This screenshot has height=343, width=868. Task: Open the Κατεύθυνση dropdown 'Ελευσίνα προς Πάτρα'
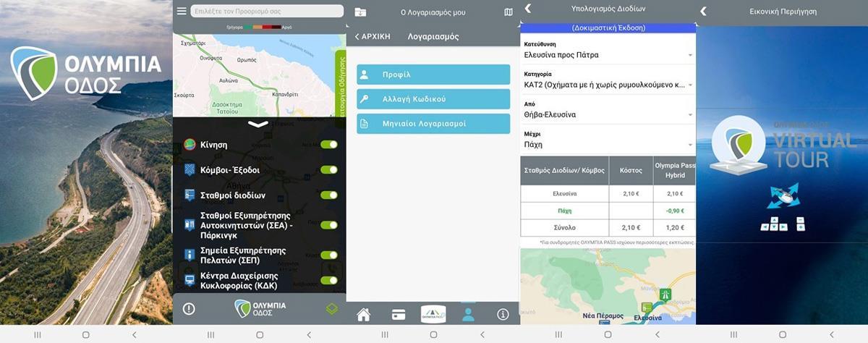[608, 55]
